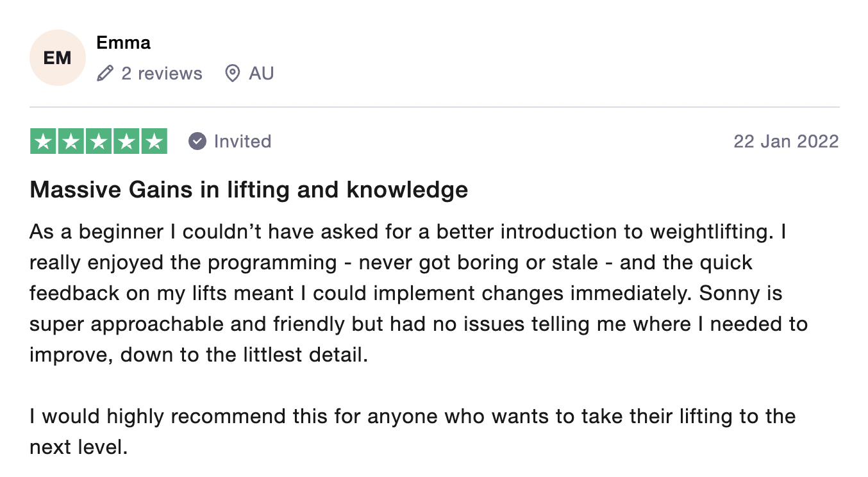Click the word Sonny in the review
This screenshot has height=477, width=868.
[724, 293]
